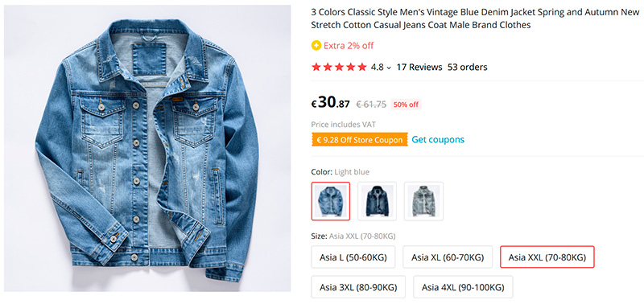Image resolution: width=644 pixels, height=304 pixels.
Task: Click the Extra 2% off promotion text
Action: [349, 46]
